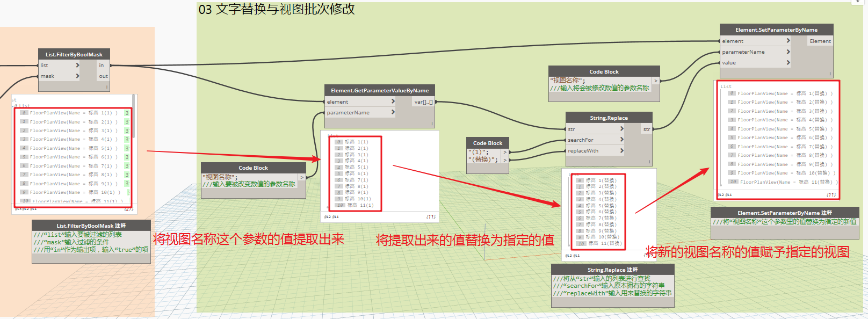This screenshot has height=319, width=868.
Task: Click the parameterName input of Element.GetParameterValueByName
Action: [x=360, y=112]
